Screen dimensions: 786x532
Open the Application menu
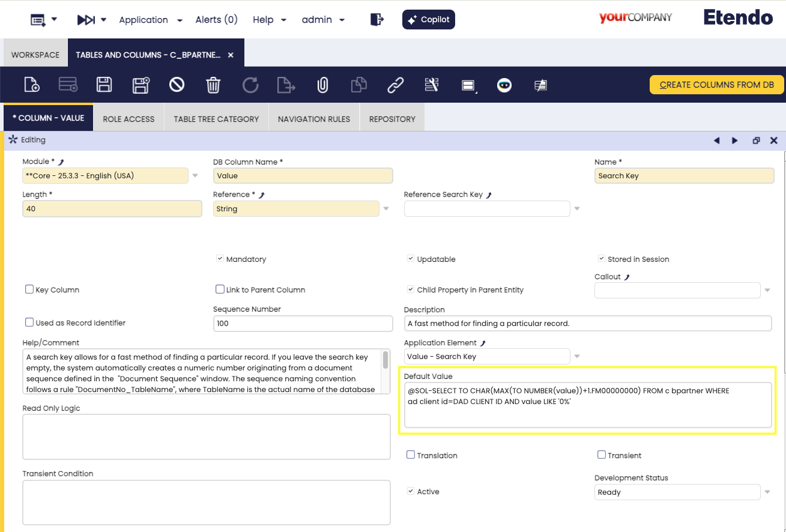pyautogui.click(x=150, y=20)
